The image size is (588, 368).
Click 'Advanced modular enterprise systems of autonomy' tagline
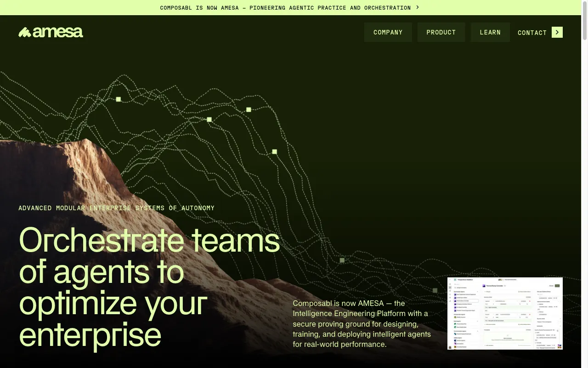pyautogui.click(x=116, y=208)
